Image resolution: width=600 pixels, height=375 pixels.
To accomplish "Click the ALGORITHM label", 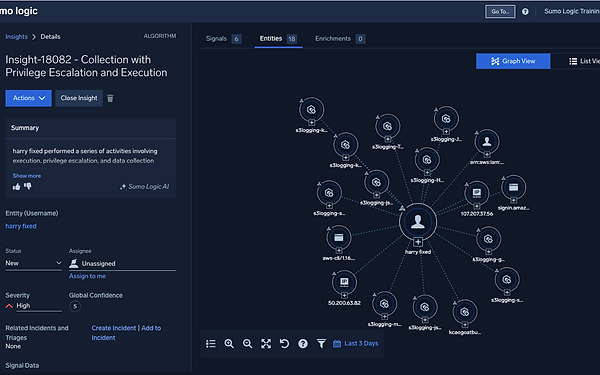I will tap(160, 36).
